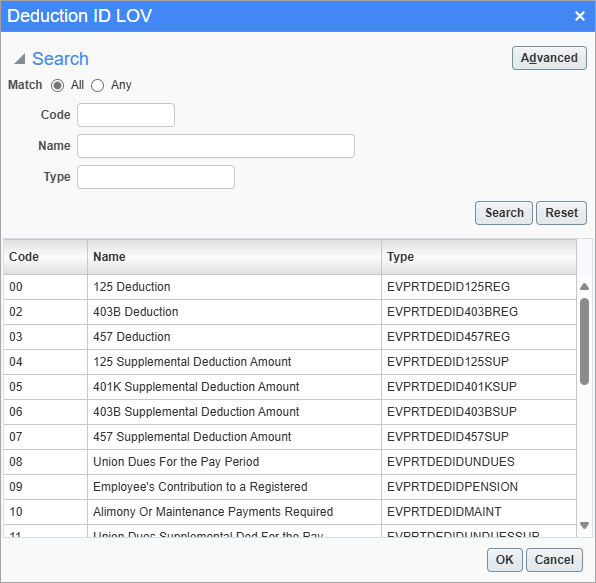
Task: Select "125 Supplemental Deduction Amount" row
Action: click(x=290, y=362)
